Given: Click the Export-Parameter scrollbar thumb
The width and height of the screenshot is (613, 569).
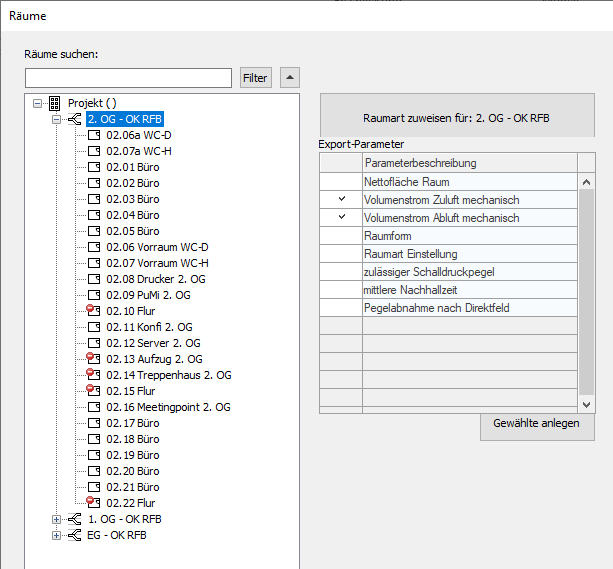Looking at the screenshot, I should pos(586,293).
